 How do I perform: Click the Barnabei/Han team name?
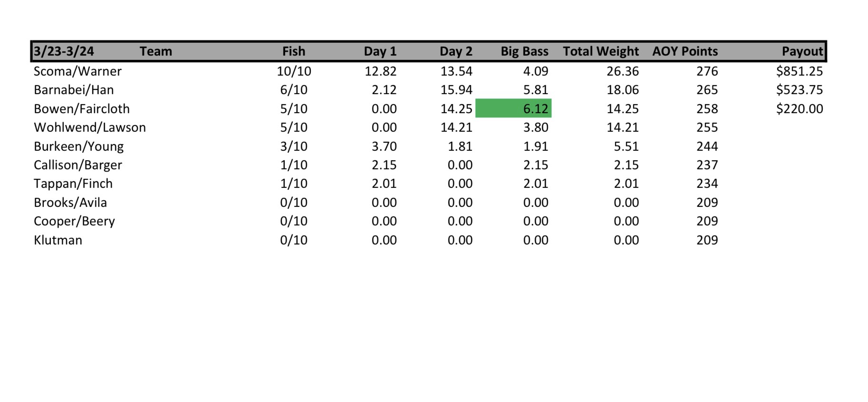[74, 90]
